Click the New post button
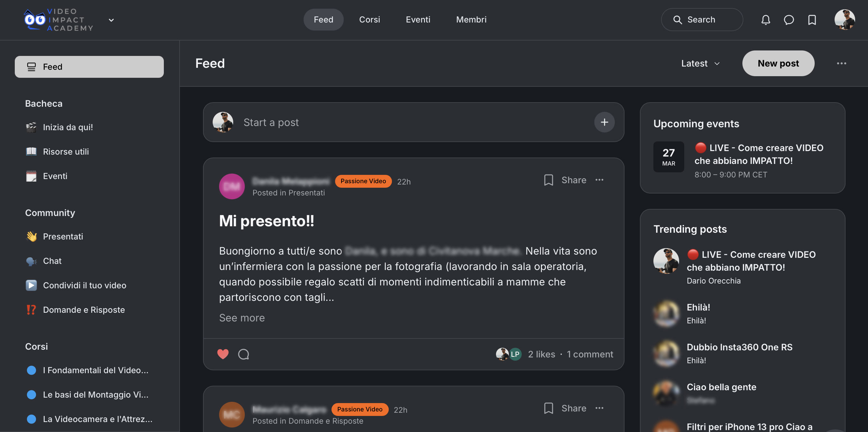Viewport: 868px width, 432px height. pos(778,63)
